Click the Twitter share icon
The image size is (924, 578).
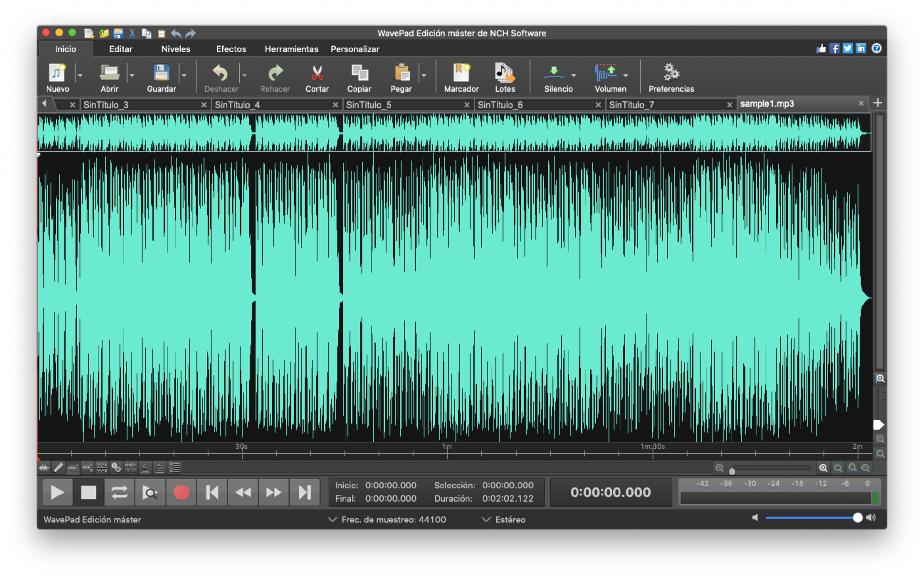pyautogui.click(x=848, y=48)
